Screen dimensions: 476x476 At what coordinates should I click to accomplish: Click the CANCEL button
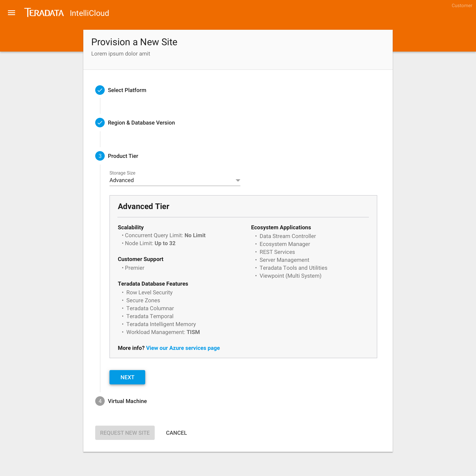pyautogui.click(x=176, y=433)
